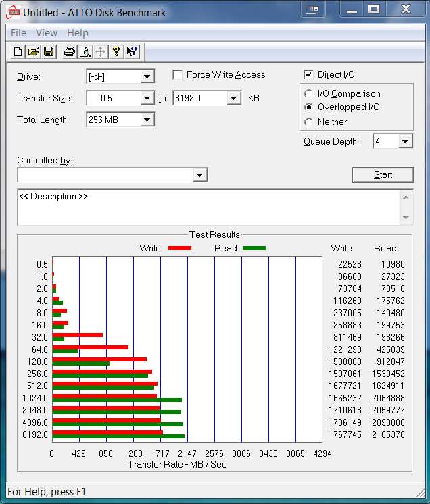Click write value 811469
This screenshot has width=430, height=504.
348,337
